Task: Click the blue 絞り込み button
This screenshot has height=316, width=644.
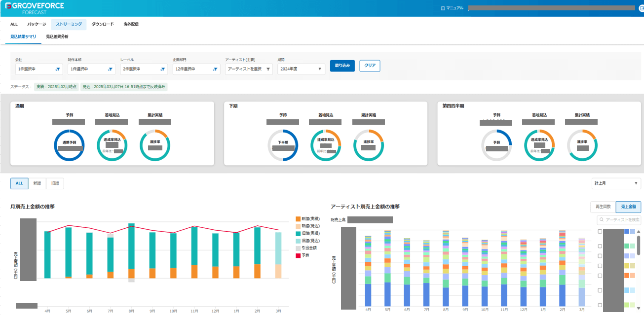Action: (x=342, y=66)
